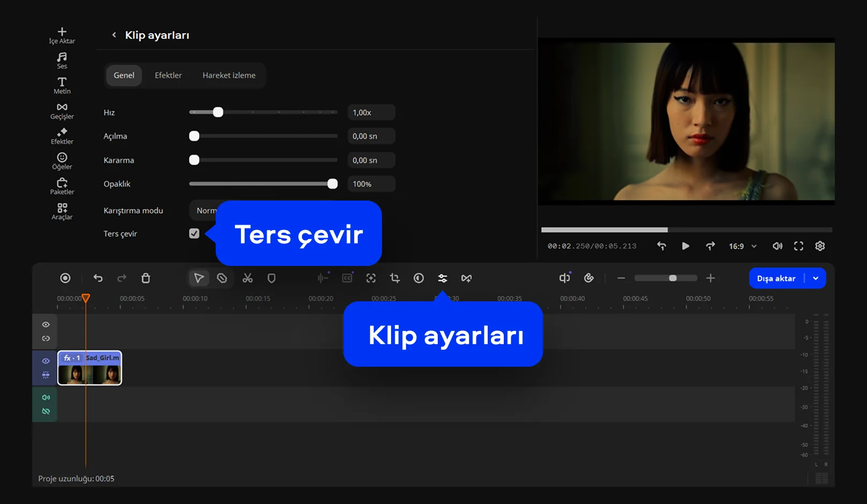Select the scissors cut tool

[x=247, y=278]
